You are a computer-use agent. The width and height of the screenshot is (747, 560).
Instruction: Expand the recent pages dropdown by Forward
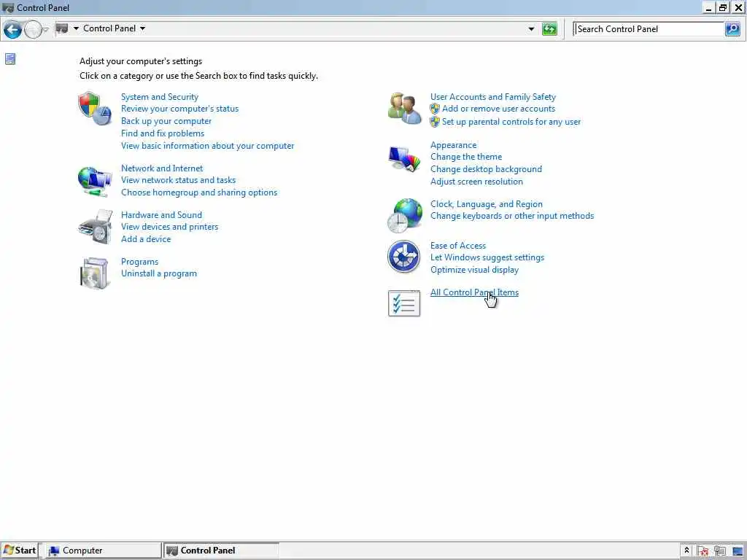46,29
